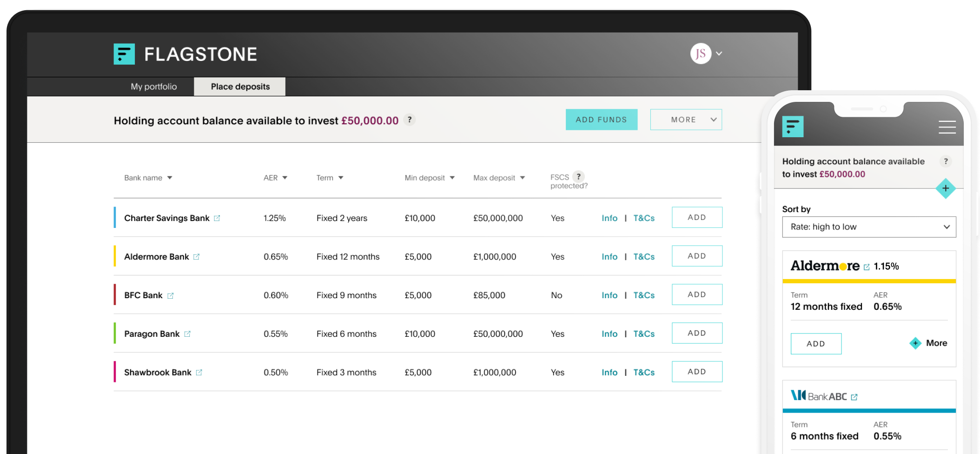View Info for Paragon Bank
Image resolution: width=980 pixels, height=454 pixels.
(609, 334)
